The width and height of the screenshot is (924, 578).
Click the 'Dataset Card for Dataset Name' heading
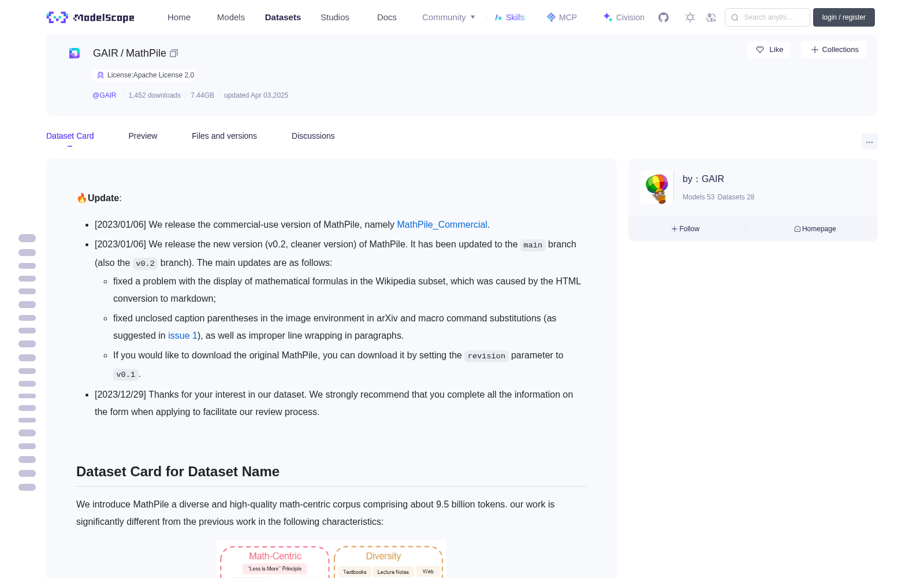pos(178,472)
